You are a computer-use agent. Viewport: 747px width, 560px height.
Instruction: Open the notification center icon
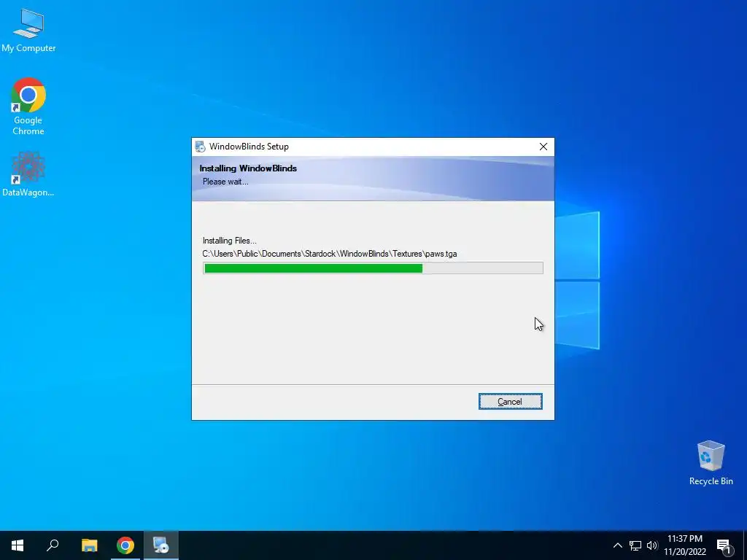[x=724, y=545]
